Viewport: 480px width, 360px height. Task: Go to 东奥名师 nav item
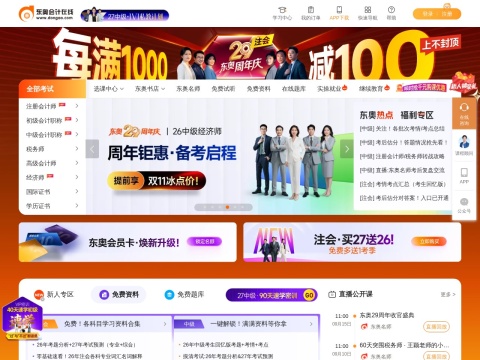point(188,89)
